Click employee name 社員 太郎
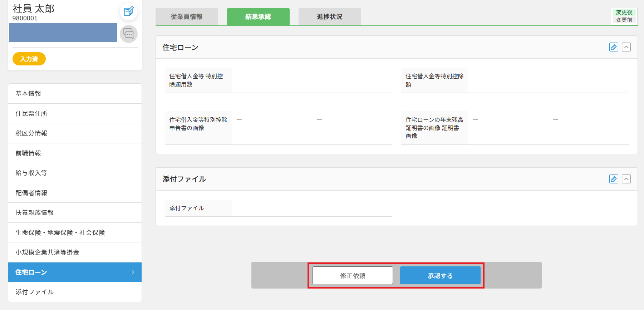Screen dimensions: 644x310 click(x=33, y=9)
